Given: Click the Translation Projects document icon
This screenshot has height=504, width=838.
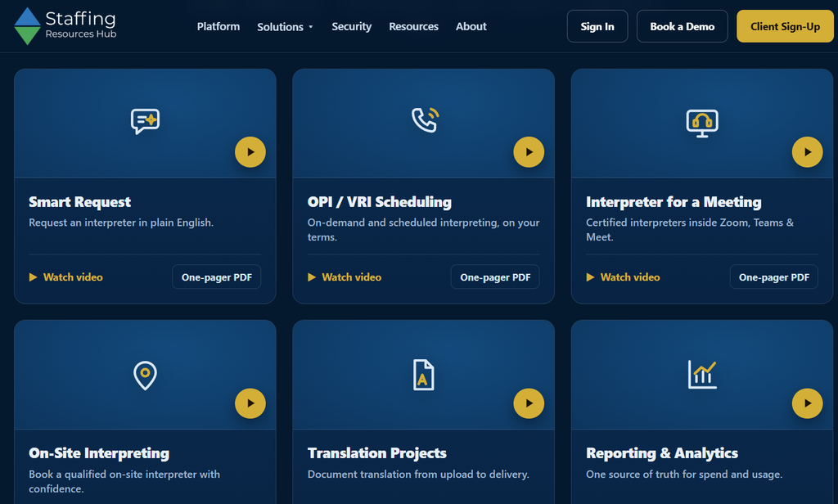Looking at the screenshot, I should 423,375.
